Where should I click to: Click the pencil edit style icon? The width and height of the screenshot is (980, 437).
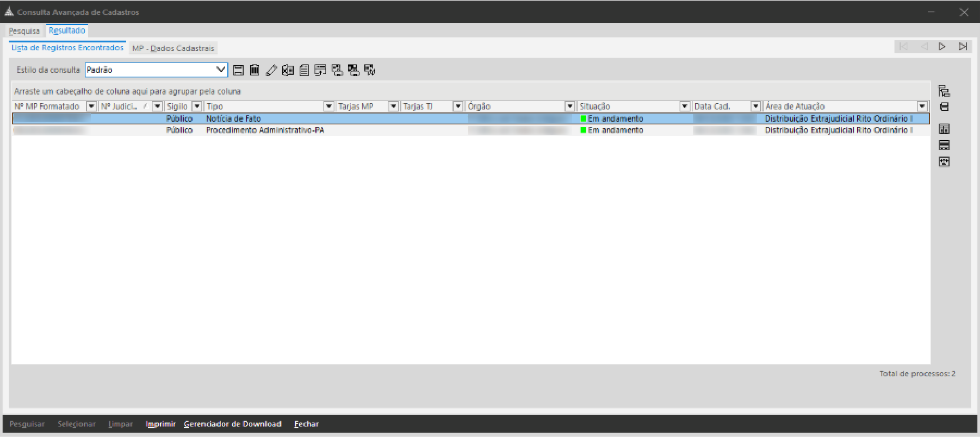(271, 70)
